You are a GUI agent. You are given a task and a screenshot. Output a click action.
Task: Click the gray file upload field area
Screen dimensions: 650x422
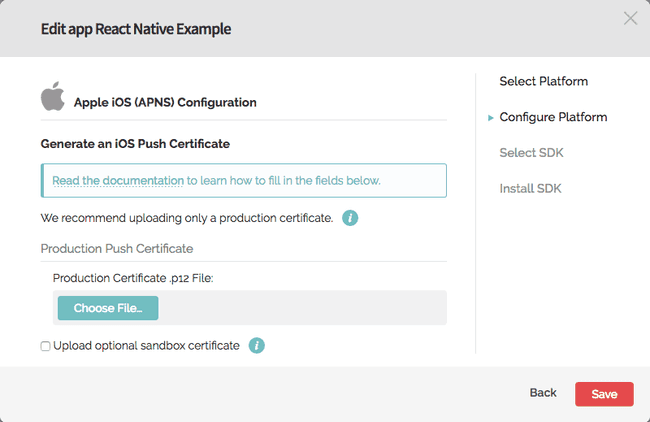[301, 308]
